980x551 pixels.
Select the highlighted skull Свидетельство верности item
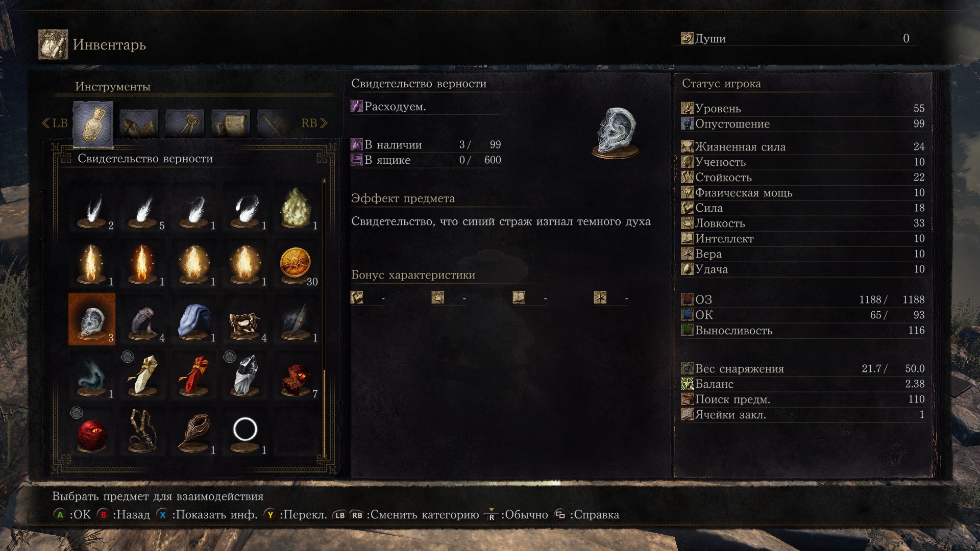(x=92, y=319)
